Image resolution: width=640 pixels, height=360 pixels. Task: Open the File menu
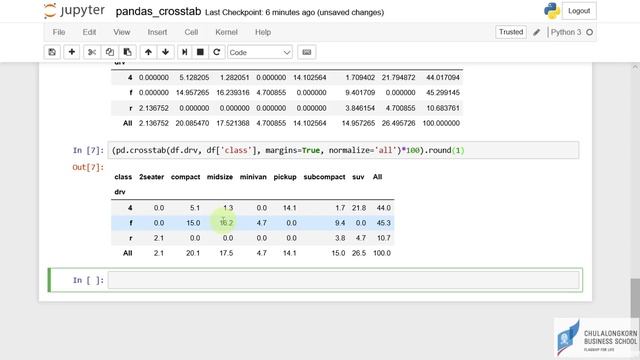click(59, 32)
